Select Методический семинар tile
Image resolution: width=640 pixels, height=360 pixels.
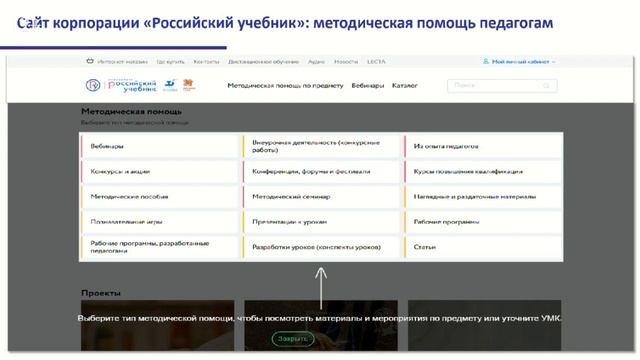point(322,197)
